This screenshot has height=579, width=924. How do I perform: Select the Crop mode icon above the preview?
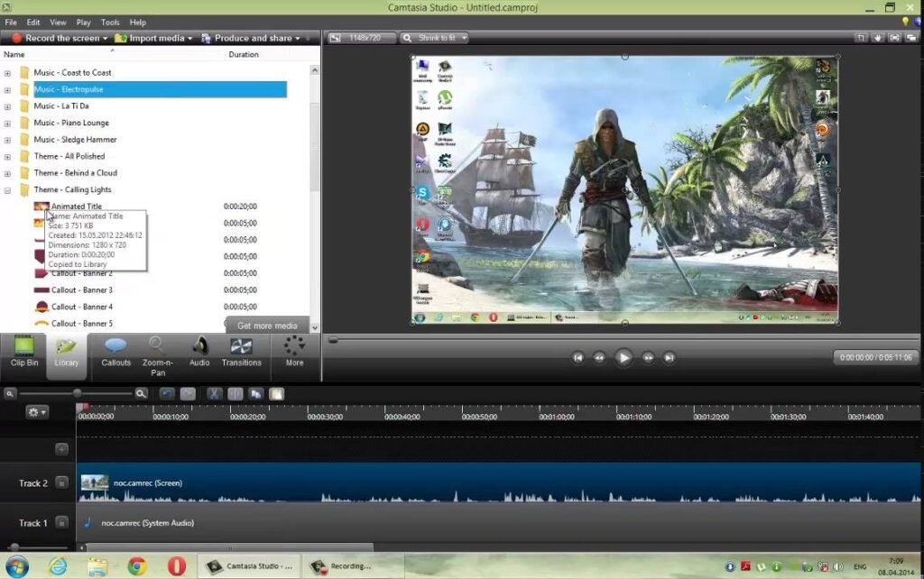(861, 38)
